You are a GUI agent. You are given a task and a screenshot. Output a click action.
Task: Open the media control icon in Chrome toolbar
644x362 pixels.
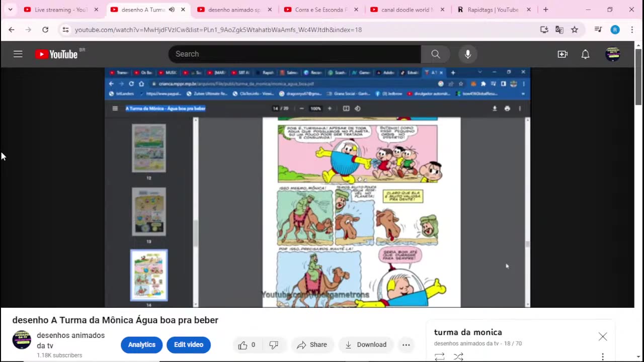[x=598, y=30]
